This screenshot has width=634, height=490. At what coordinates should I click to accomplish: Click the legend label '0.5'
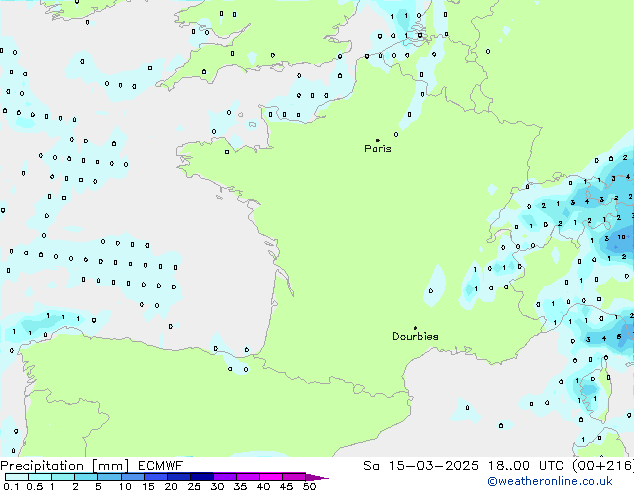(x=35, y=486)
